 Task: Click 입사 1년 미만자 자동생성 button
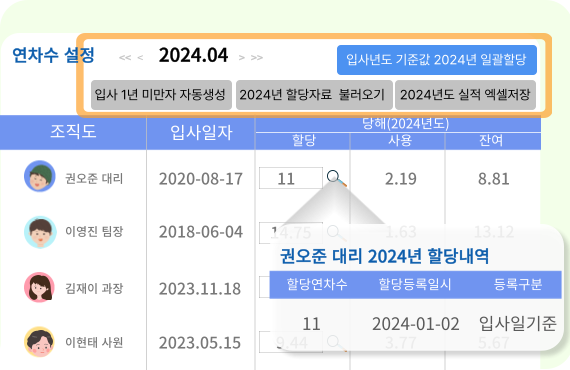pos(161,95)
